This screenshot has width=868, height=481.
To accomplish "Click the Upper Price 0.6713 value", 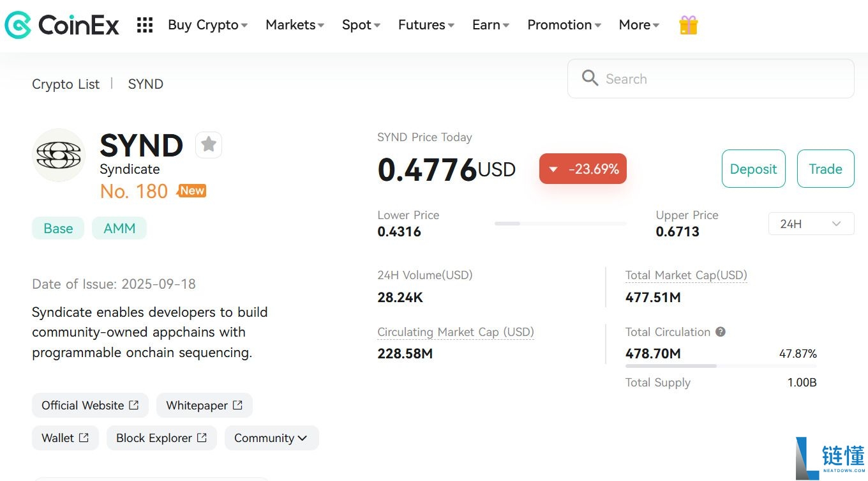I will tap(678, 231).
